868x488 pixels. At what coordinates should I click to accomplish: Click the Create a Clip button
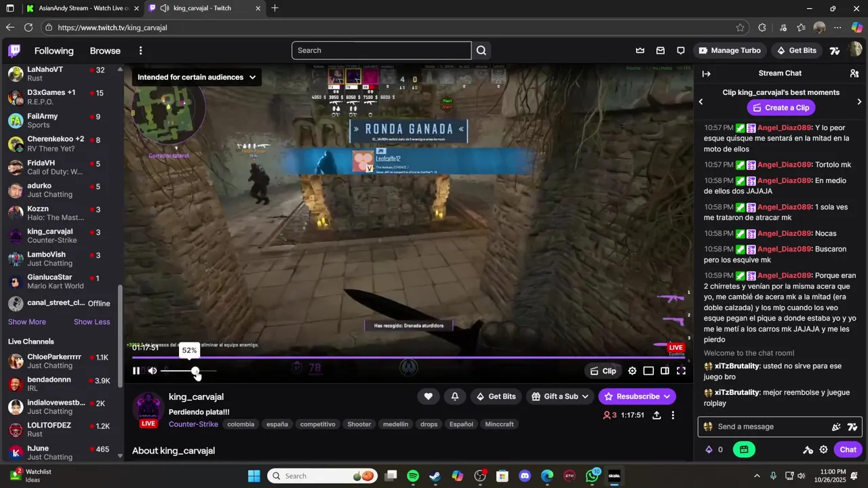coord(780,108)
